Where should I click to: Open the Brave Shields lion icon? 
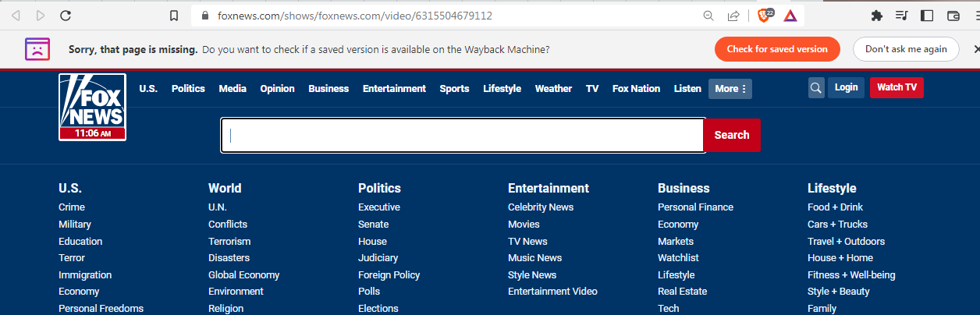[x=765, y=15]
